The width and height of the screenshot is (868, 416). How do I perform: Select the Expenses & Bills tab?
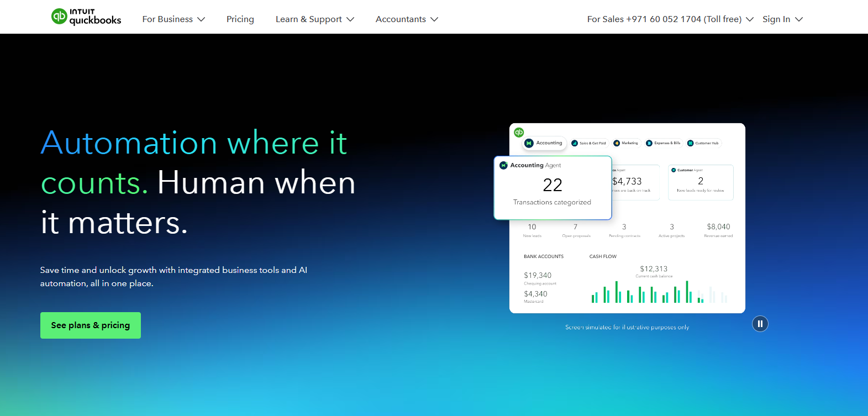pos(664,143)
